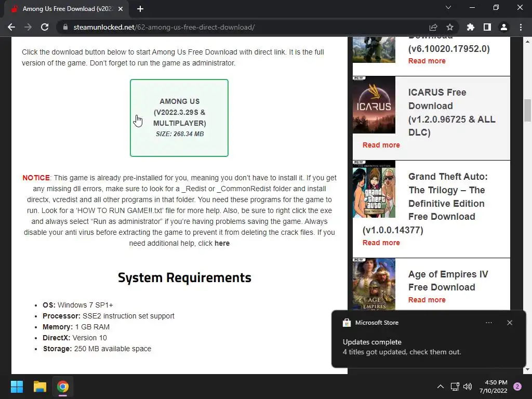This screenshot has height=399, width=532.
Task: Open notification center badge showing 2
Action: click(x=517, y=387)
